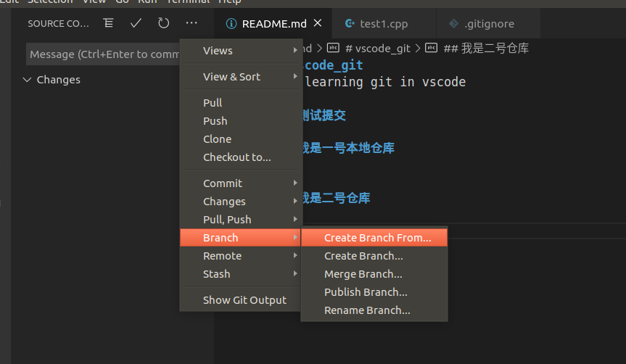The image size is (626, 364).
Task: Click the commit checkmark icon
Action: point(136,23)
